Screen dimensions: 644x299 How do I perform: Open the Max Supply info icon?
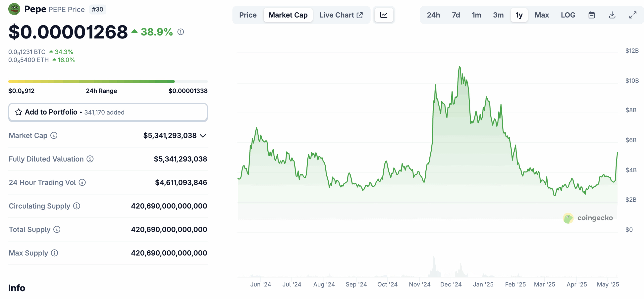click(x=54, y=253)
